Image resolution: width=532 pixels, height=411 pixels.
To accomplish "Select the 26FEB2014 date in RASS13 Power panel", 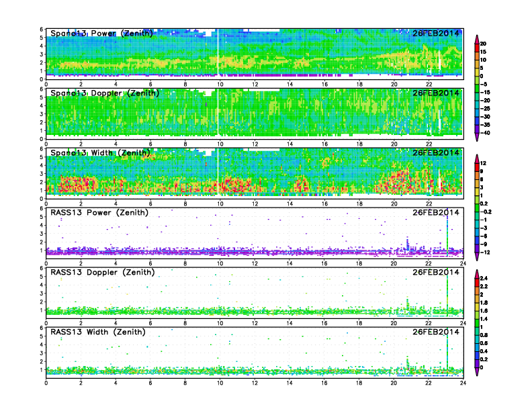I will [x=436, y=213].
